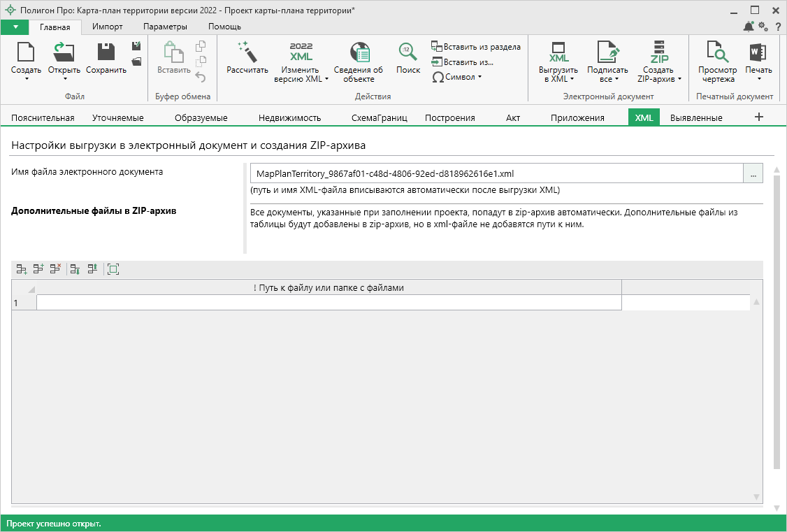The image size is (787, 532).
Task: Click the delete row icon in table toolbar
Action: tap(55, 268)
